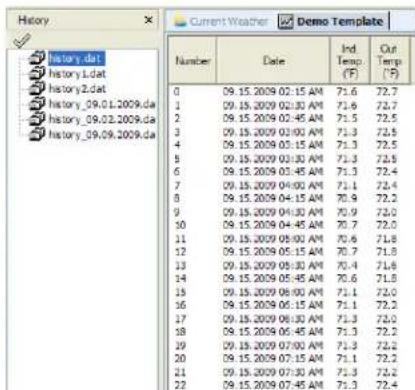Select date cell 09.15.2009 03:15 AM

click(273, 145)
